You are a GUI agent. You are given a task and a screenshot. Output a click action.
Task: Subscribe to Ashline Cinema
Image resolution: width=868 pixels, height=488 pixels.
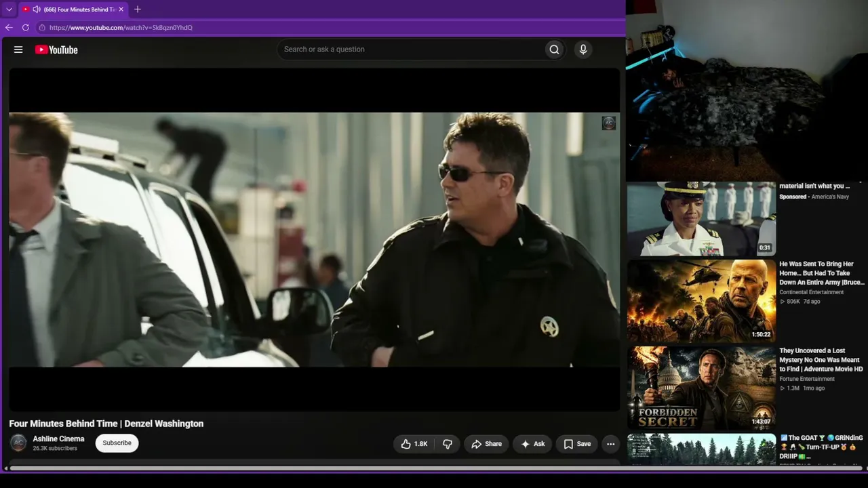(117, 443)
